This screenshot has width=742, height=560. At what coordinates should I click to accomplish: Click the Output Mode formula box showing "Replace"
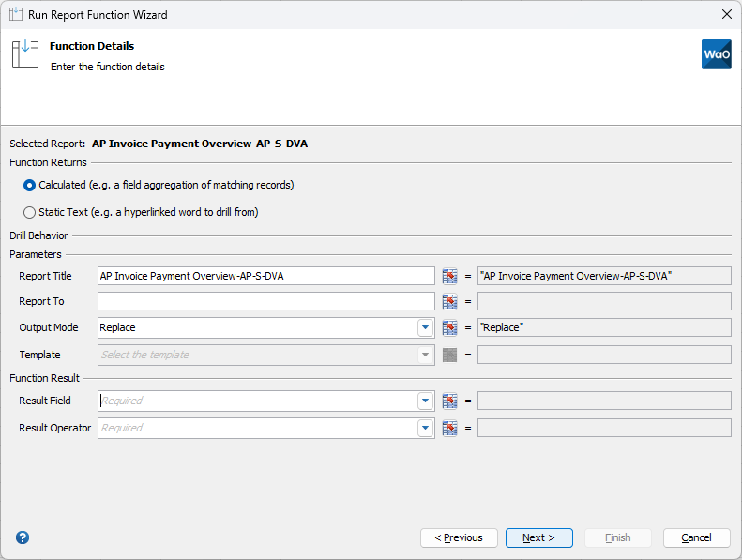click(x=604, y=327)
